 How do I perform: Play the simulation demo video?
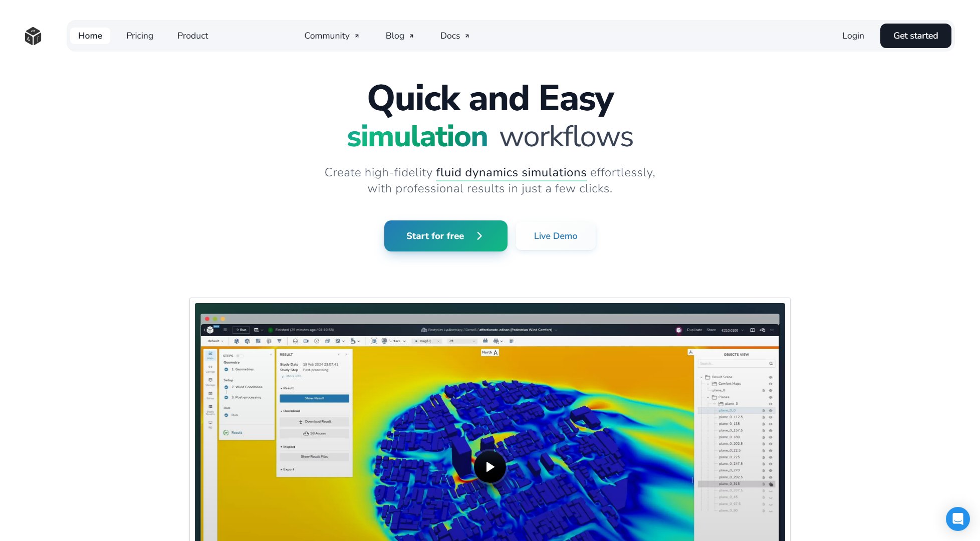(x=489, y=466)
